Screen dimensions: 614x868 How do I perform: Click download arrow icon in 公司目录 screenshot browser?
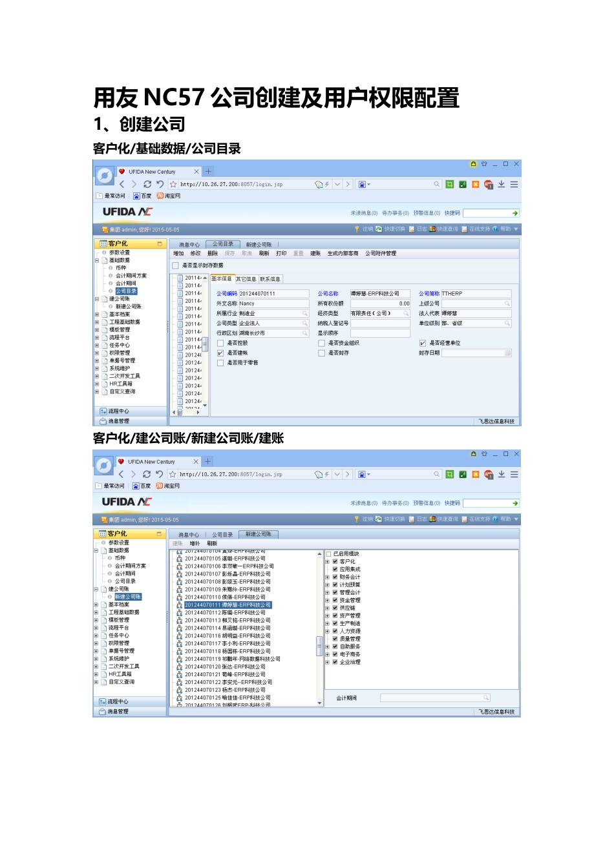click(x=502, y=184)
